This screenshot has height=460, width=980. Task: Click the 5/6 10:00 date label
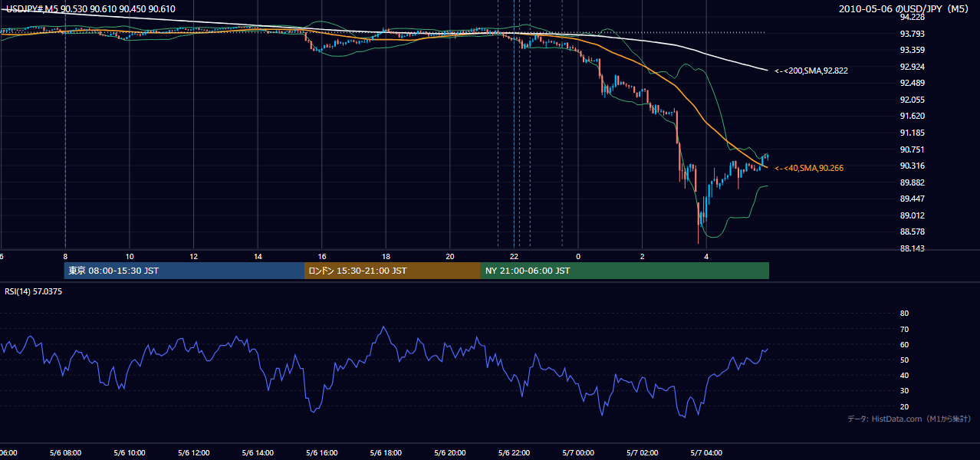(x=130, y=452)
